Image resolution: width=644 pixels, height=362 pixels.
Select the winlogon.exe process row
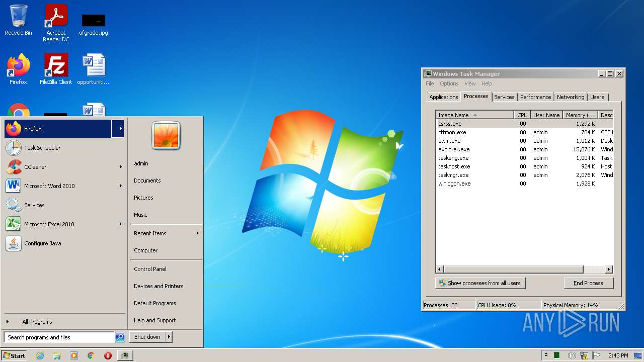(524, 184)
